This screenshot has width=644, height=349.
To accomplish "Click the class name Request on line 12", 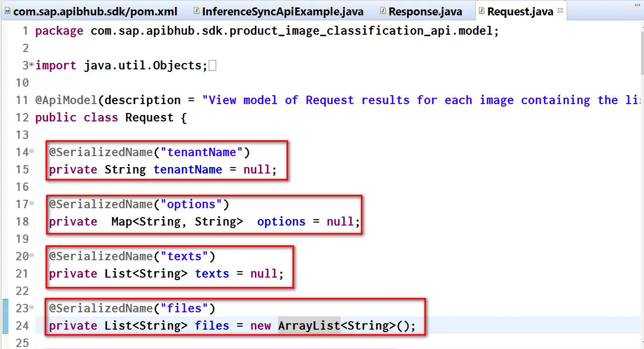I will click(x=149, y=117).
